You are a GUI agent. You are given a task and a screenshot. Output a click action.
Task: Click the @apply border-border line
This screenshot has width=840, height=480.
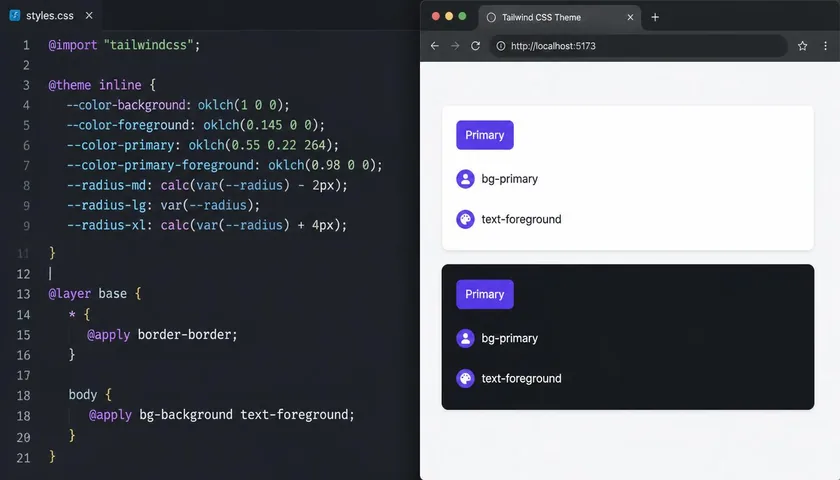(162, 335)
